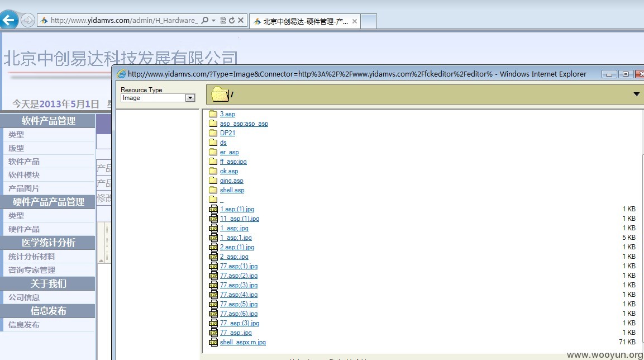The width and height of the screenshot is (644, 360).
Task: Open the 1_asp;1.jpg file link
Action: pos(236,238)
